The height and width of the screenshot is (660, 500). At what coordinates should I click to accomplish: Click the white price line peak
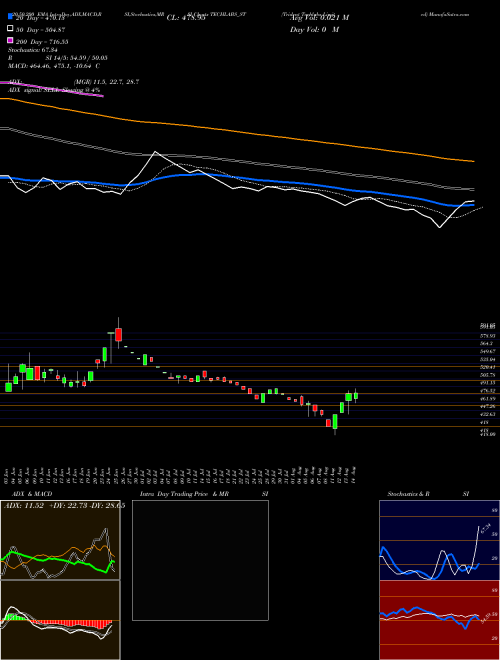(x=156, y=152)
